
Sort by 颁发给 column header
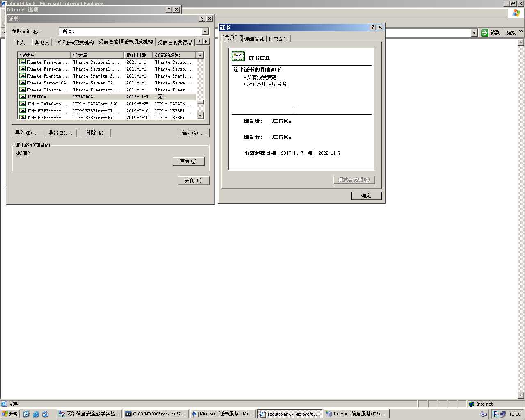pos(44,55)
